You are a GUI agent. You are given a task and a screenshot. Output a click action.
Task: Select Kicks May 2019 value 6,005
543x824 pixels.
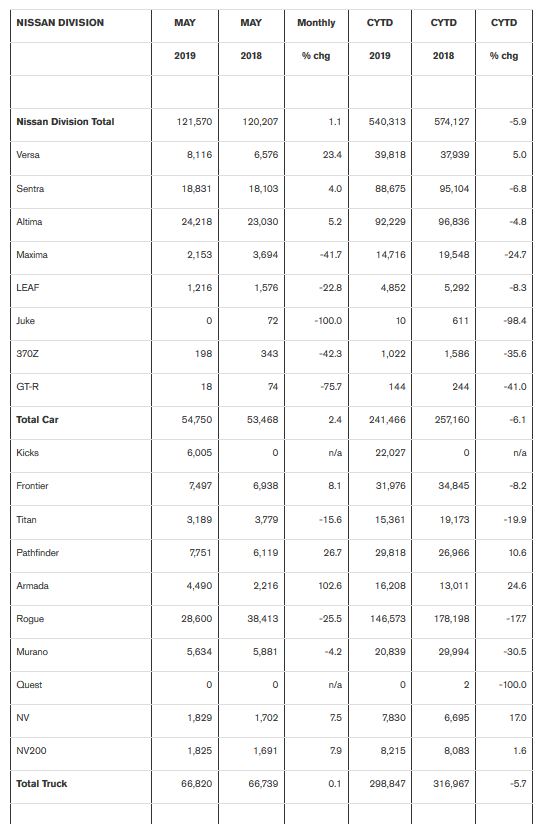tap(199, 452)
